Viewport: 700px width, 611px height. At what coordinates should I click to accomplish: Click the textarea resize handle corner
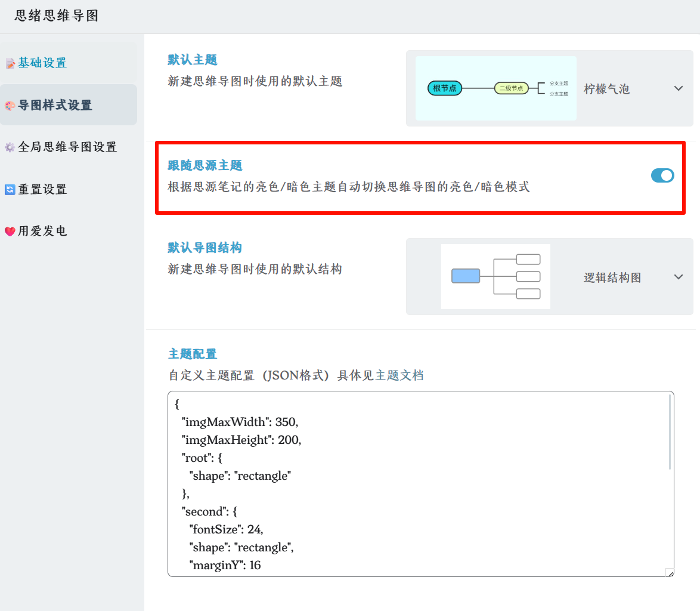tap(670, 573)
